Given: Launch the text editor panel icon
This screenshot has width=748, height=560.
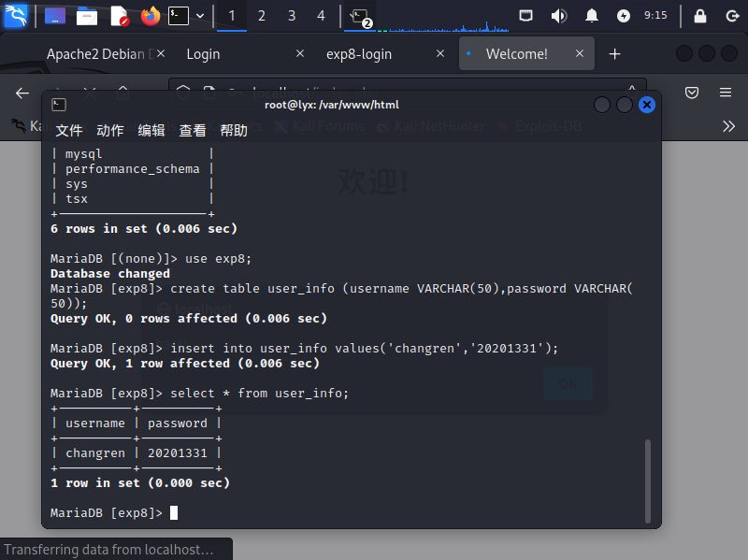Looking at the screenshot, I should point(119,16).
